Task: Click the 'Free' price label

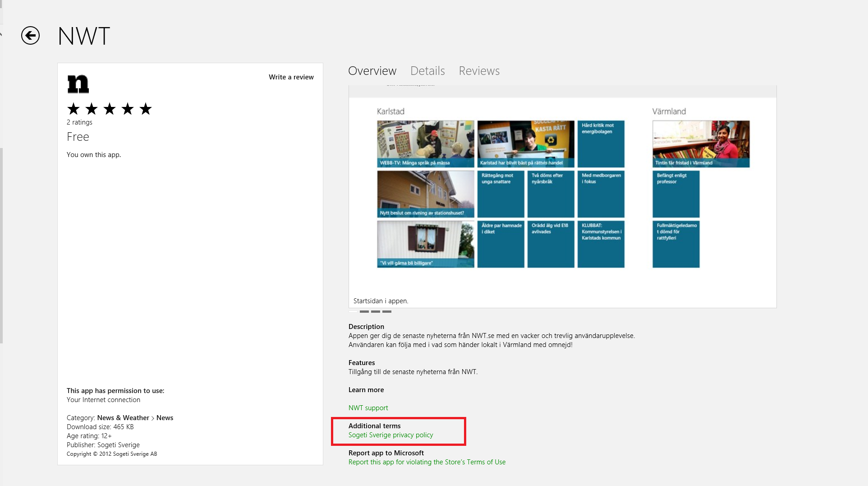Action: [x=78, y=137]
